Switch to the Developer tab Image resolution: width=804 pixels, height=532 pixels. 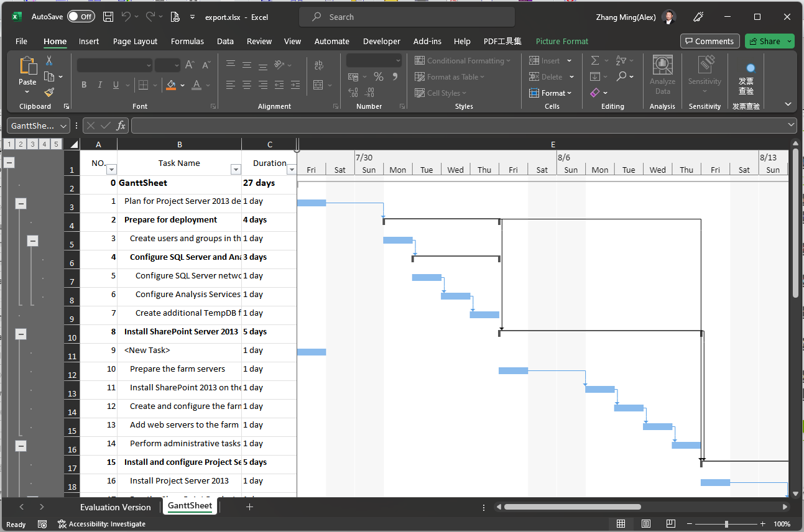tap(382, 41)
